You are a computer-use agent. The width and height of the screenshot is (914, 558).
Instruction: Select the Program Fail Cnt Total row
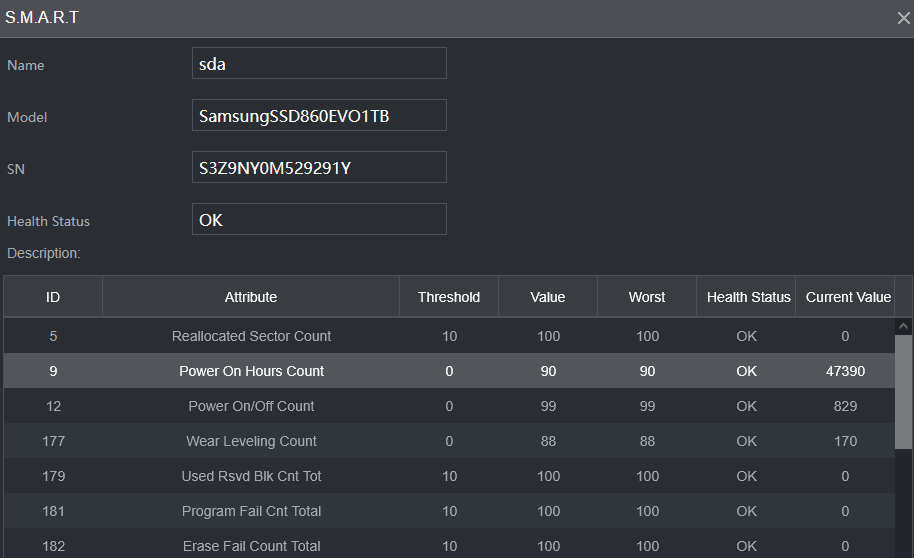point(449,511)
